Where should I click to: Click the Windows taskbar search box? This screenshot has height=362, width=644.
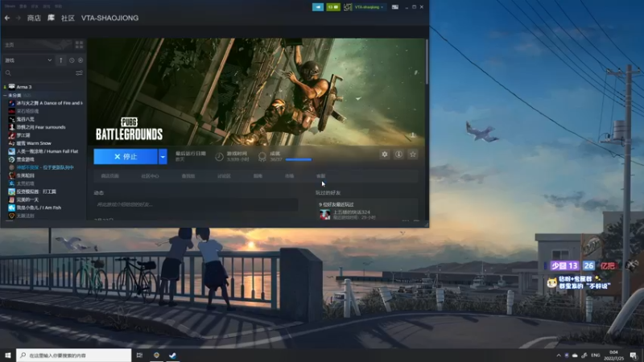(x=74, y=355)
